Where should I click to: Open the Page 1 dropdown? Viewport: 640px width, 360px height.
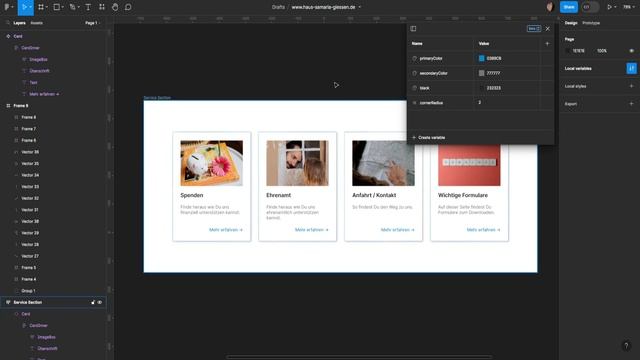[x=92, y=23]
